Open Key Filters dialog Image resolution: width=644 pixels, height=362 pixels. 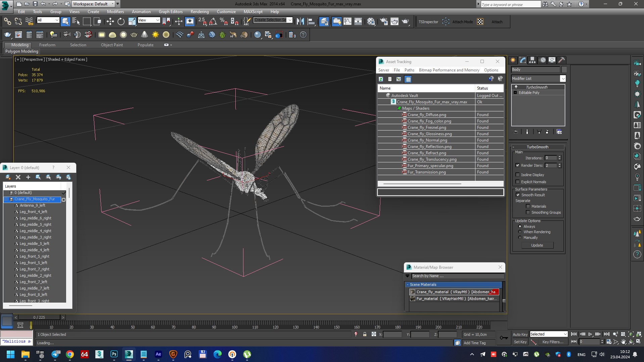pyautogui.click(x=553, y=342)
